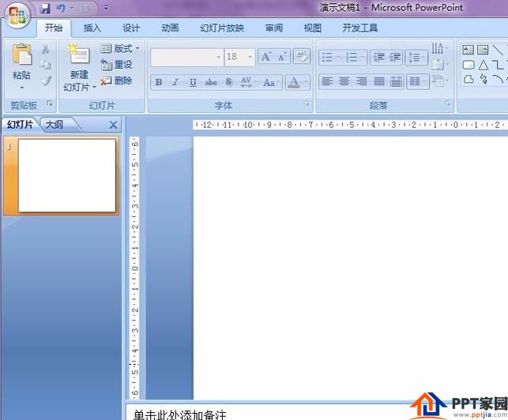Click the increase list level icon

coord(395,58)
